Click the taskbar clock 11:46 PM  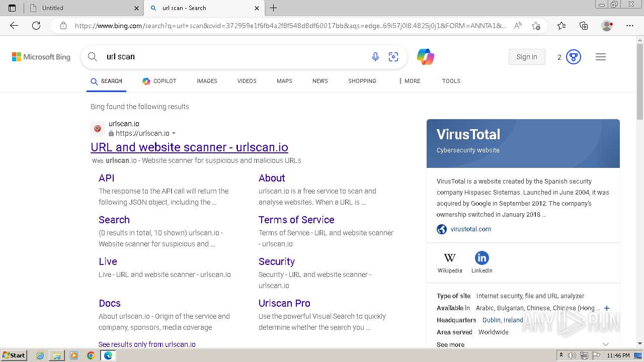pos(618,355)
